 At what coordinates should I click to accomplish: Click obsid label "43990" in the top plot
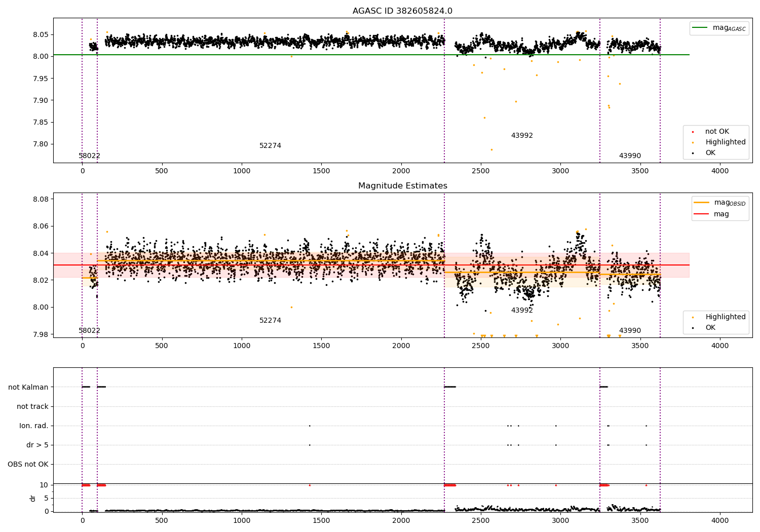coord(630,156)
